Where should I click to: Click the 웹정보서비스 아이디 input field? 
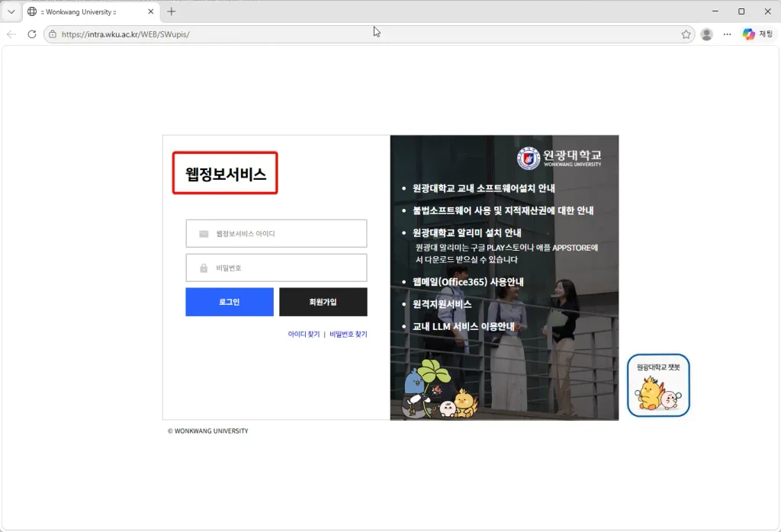point(276,233)
